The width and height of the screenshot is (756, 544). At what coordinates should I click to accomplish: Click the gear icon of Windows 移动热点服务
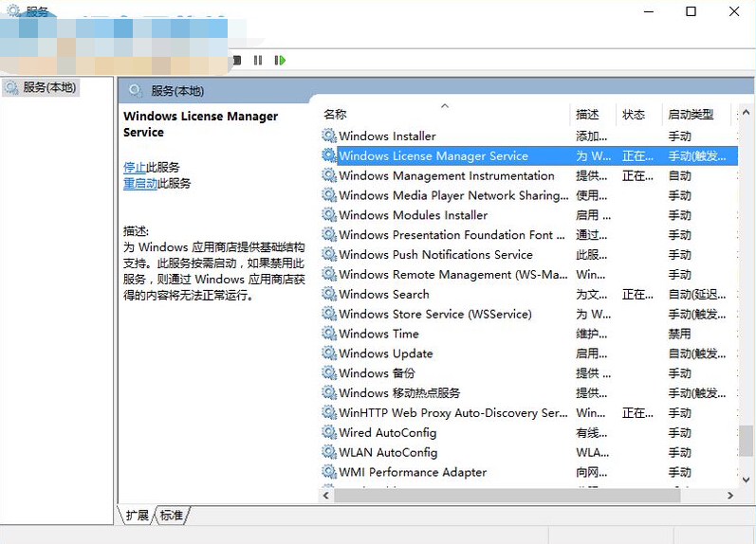[329, 392]
